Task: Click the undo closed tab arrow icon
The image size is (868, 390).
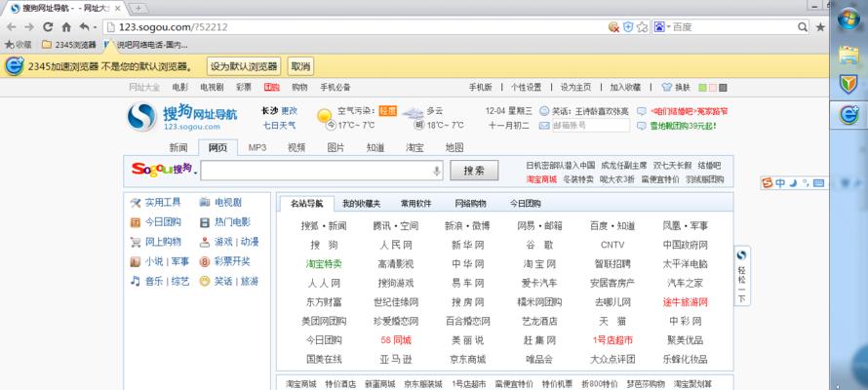Action: click(85, 26)
